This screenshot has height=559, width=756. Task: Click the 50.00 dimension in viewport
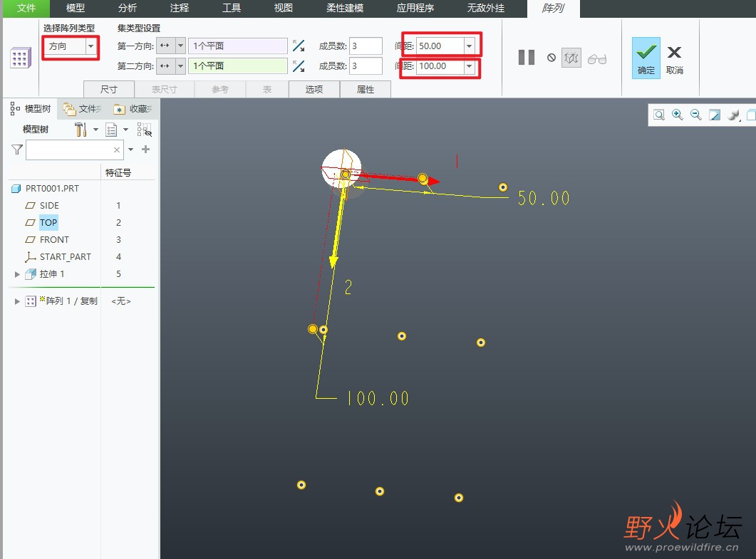pos(544,198)
